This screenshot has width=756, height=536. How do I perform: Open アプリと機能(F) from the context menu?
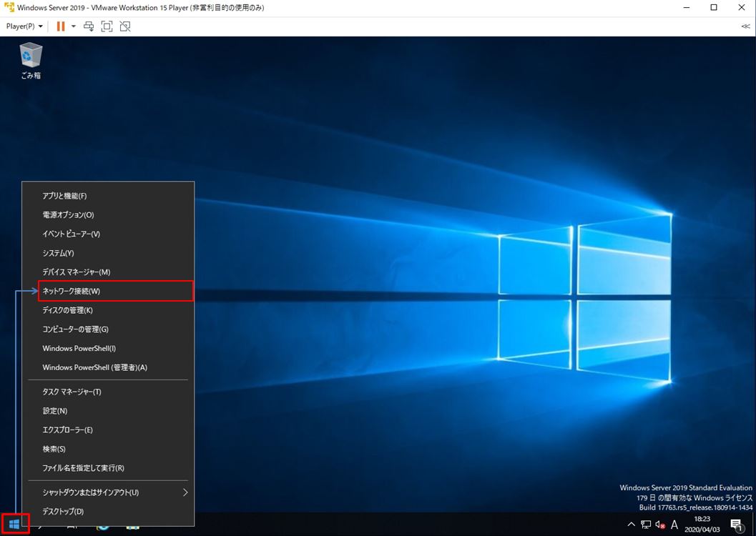coord(108,196)
